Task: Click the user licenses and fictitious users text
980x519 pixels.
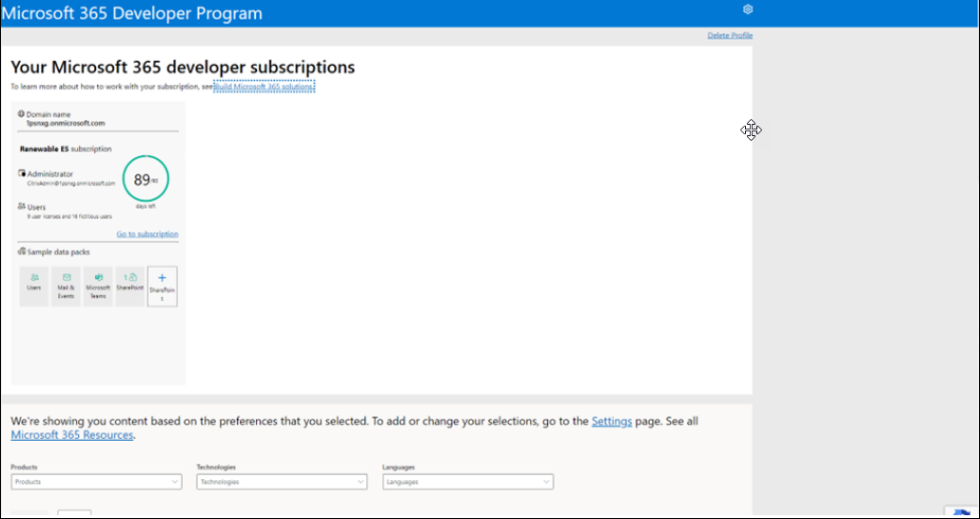Action: pos(69,216)
